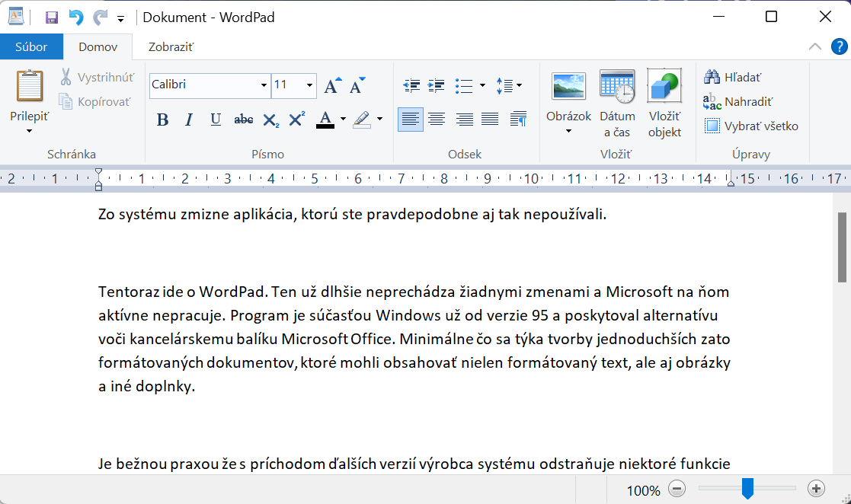The image size is (851, 504).
Task: Open Customize Quick Access Toolbar arrow
Action: pos(120,19)
